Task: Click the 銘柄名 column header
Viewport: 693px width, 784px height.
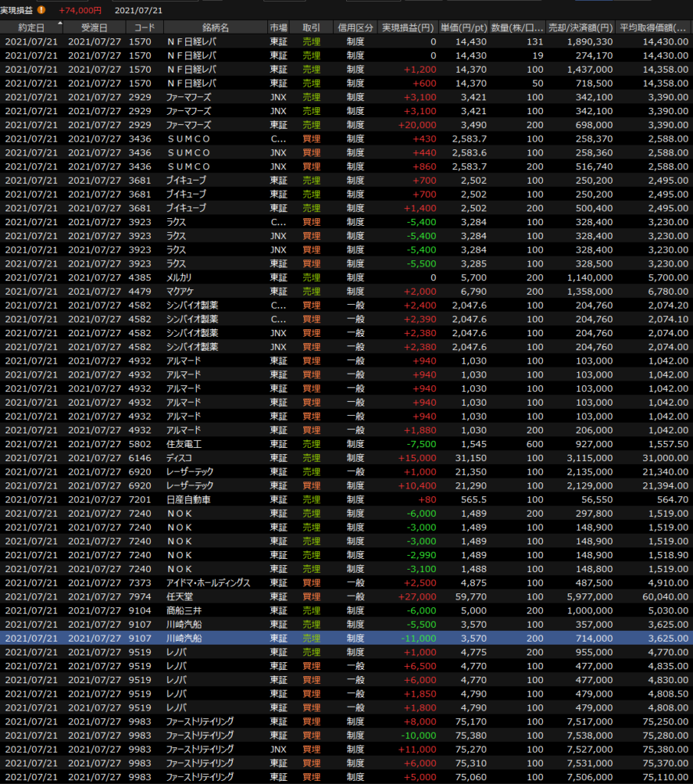Action: 214,28
